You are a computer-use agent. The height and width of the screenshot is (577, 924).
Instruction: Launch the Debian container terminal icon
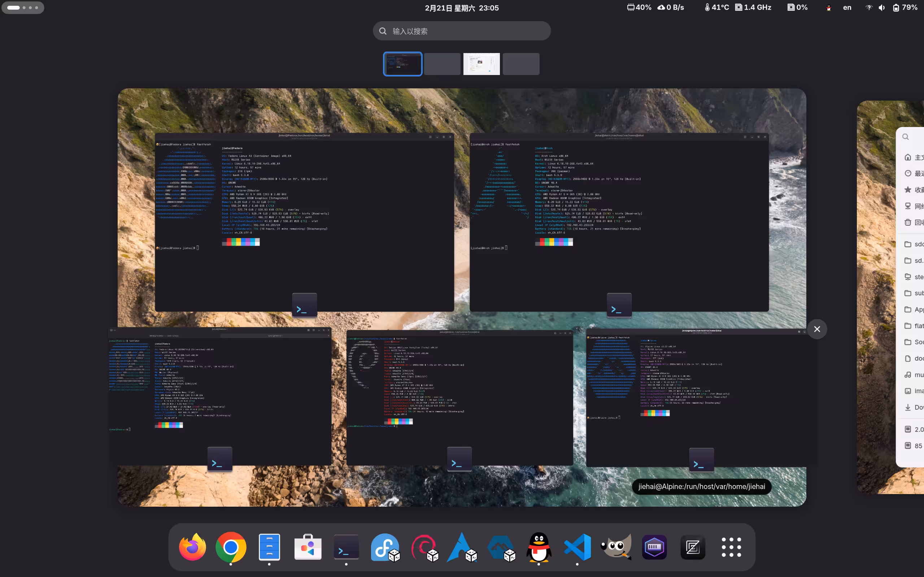pyautogui.click(x=424, y=547)
